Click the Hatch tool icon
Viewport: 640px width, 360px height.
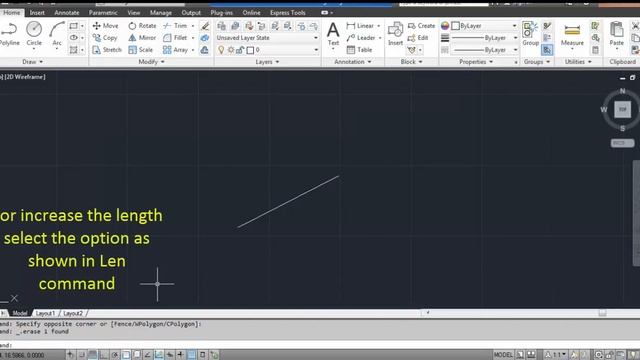[73, 50]
